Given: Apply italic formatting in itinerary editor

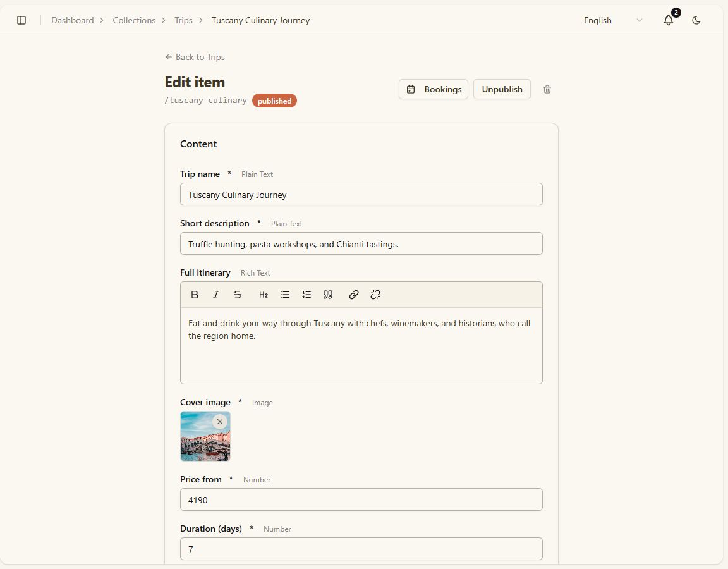Looking at the screenshot, I should click(216, 295).
